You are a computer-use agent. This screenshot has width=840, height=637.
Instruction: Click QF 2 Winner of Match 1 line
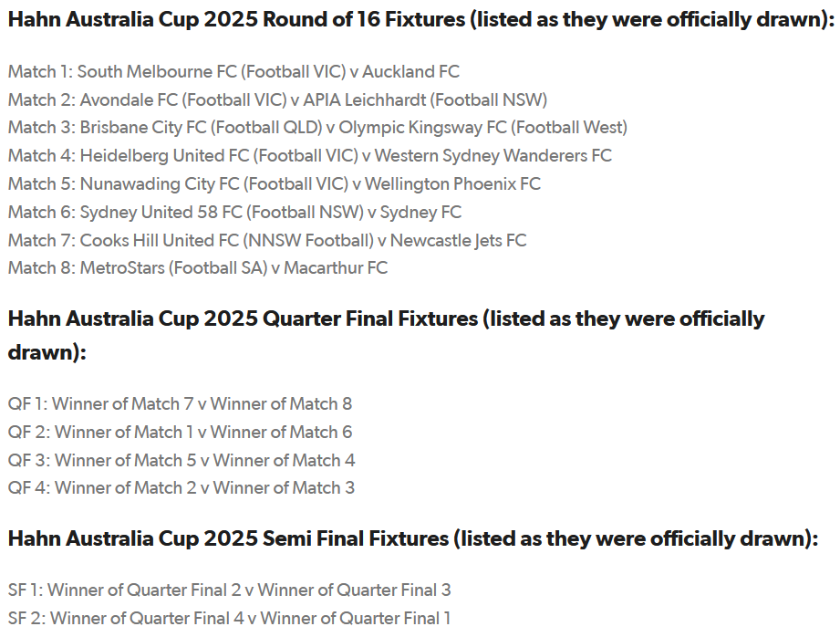180,433
